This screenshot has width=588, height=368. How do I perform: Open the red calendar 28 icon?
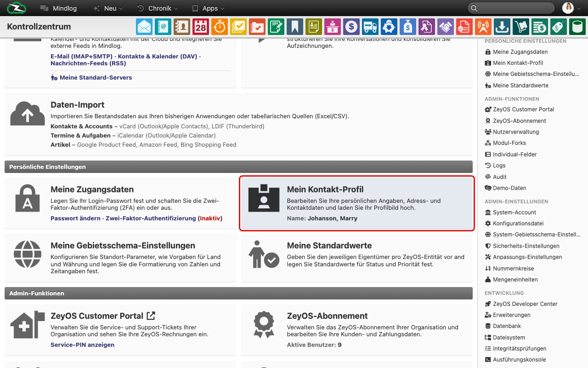(201, 27)
